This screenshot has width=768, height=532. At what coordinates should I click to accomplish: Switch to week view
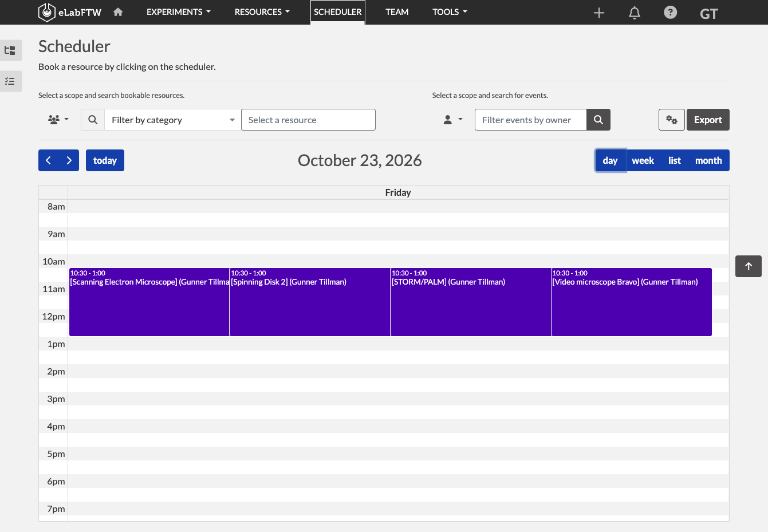tap(643, 160)
